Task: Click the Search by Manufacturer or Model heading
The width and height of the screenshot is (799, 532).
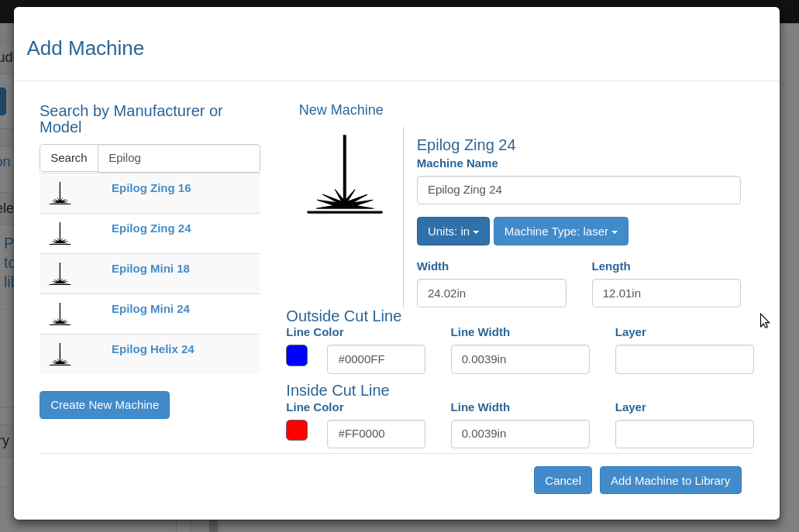Action: pyautogui.click(x=131, y=119)
